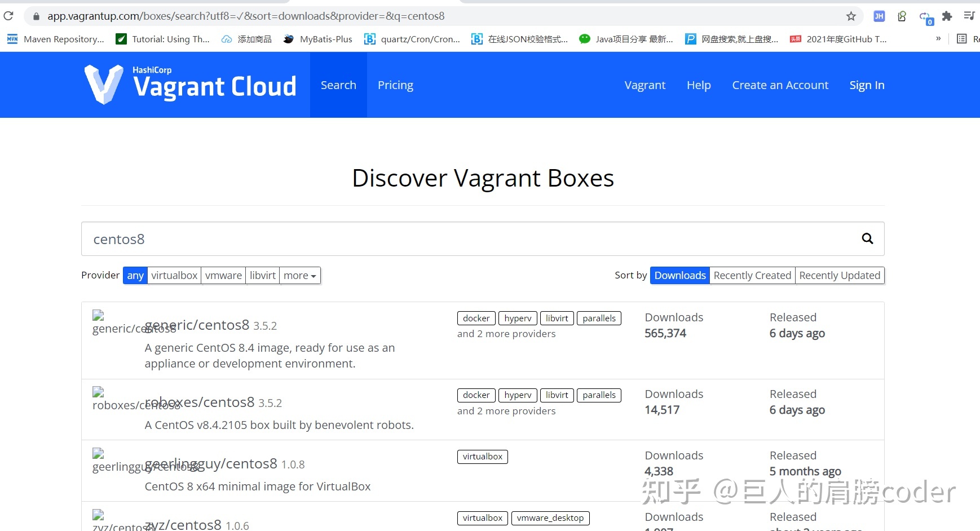The height and width of the screenshot is (531, 980).
Task: Open the roboxes/centos8 box page
Action: (x=200, y=402)
